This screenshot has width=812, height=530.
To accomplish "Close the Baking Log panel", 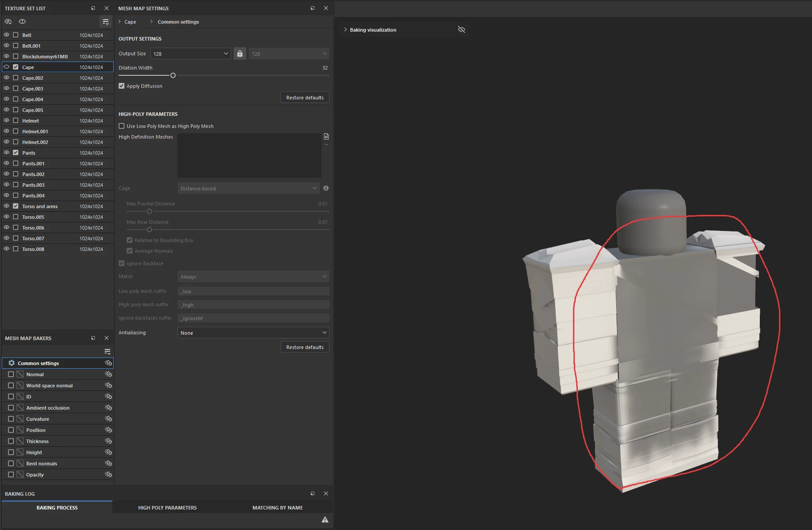I will (326, 493).
